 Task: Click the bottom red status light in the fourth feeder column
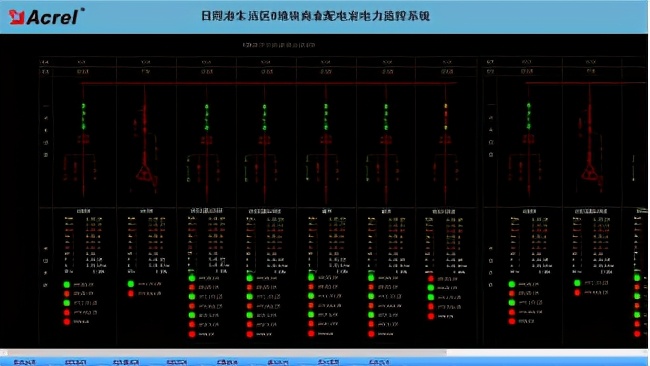[x=250, y=334]
